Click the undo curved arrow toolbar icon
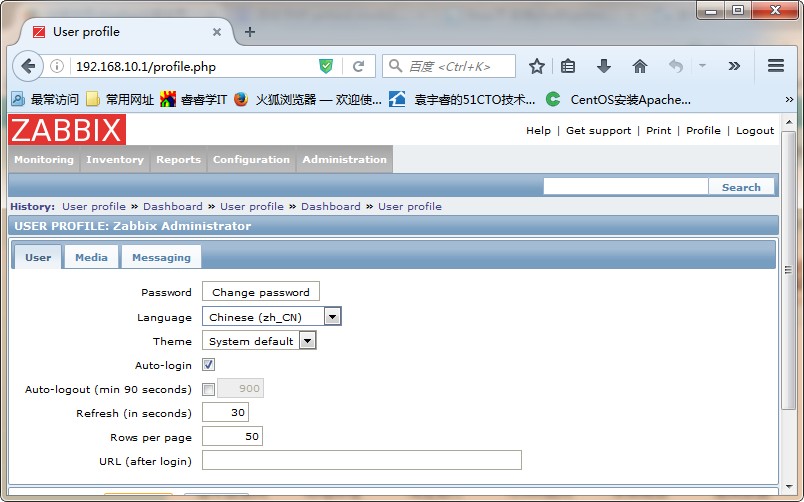Image resolution: width=804 pixels, height=502 pixels. pyautogui.click(x=676, y=66)
